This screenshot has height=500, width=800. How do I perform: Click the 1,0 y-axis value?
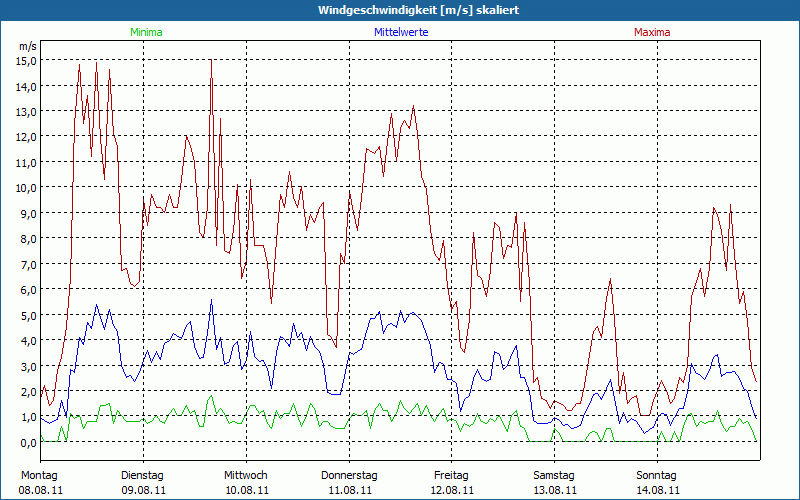pyautogui.click(x=30, y=417)
